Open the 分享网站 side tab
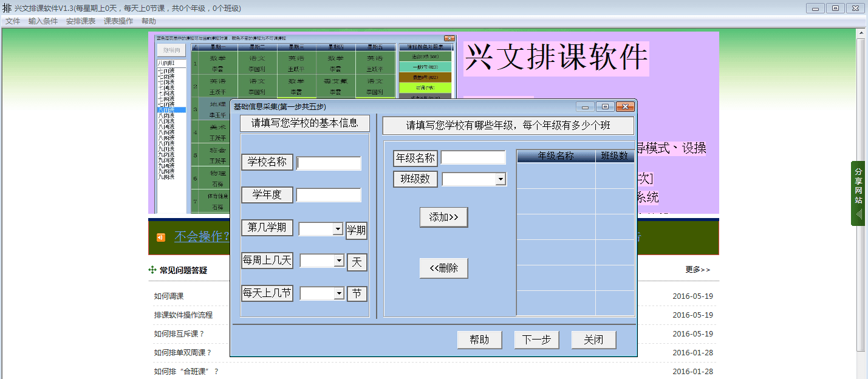 point(858,194)
